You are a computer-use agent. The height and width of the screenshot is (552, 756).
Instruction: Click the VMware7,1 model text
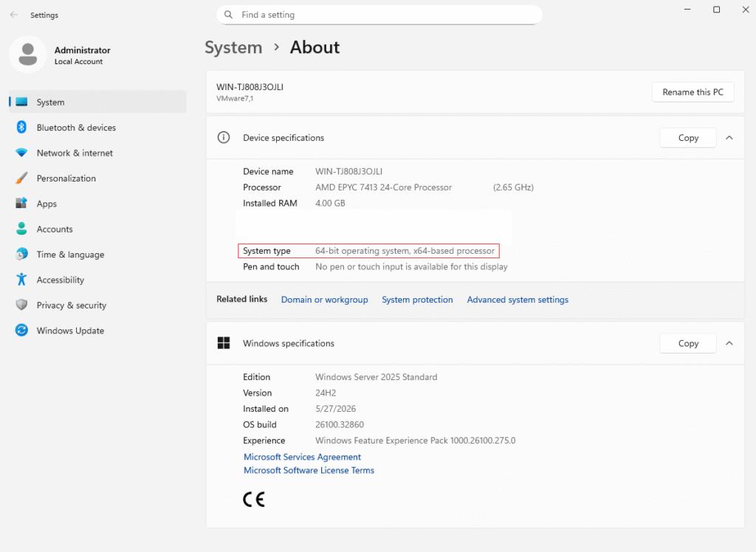coord(235,98)
